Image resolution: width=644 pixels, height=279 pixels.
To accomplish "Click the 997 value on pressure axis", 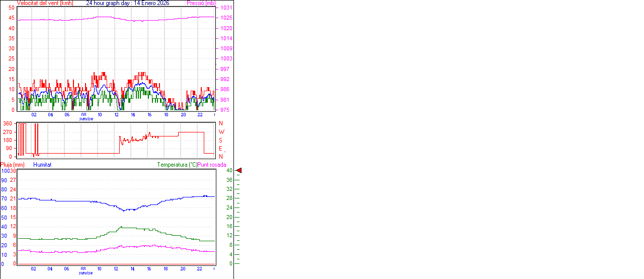I will pos(225,69).
